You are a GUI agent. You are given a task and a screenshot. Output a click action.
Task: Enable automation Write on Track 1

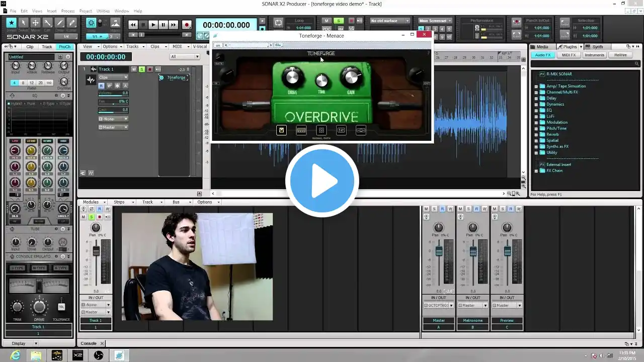[x=109, y=86]
